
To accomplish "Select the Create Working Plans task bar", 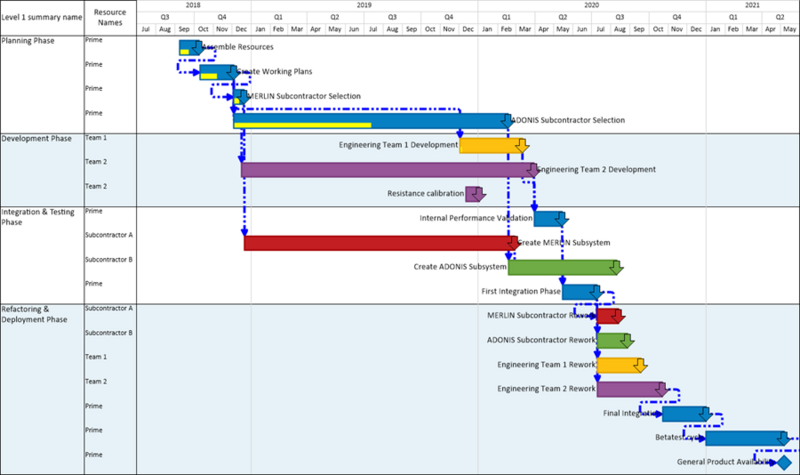I will pyautogui.click(x=217, y=72).
